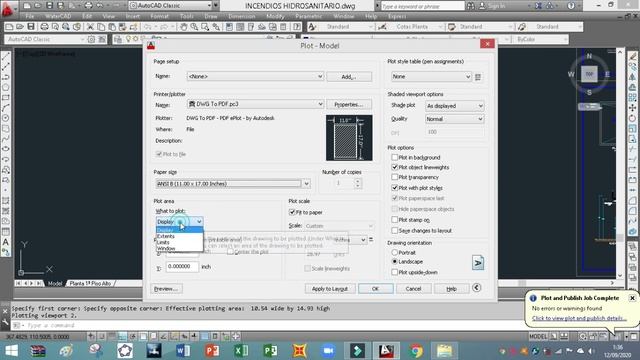Viewport: 640px width, 360px height.
Task: Confirm plot with OK button
Action: [x=376, y=289]
